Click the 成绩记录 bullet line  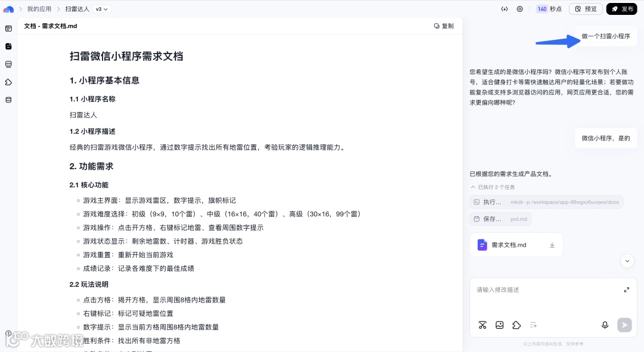[138, 268]
